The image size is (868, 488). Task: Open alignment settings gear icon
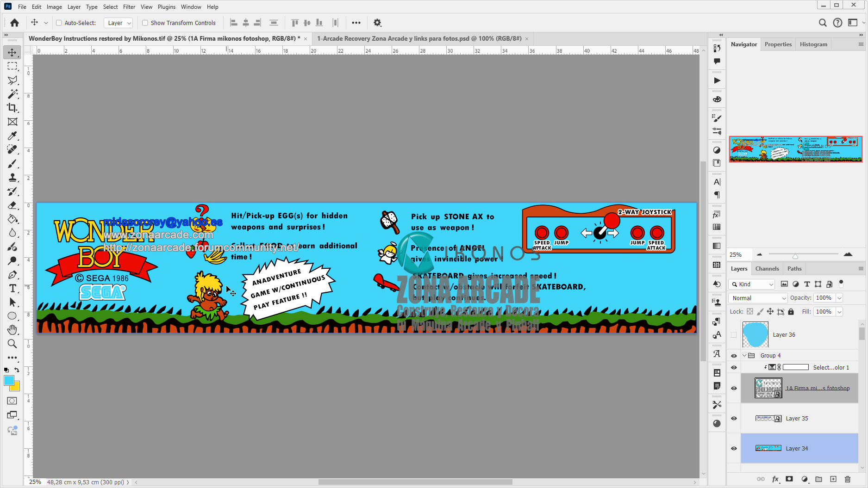point(377,23)
